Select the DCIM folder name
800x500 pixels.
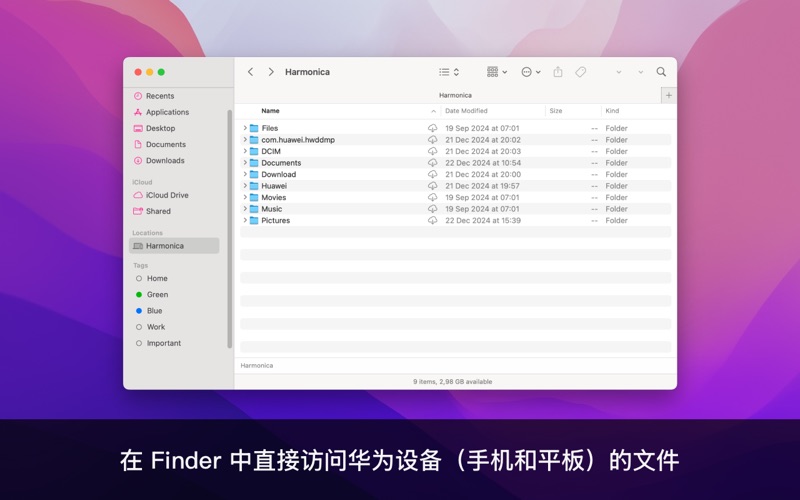(x=271, y=151)
